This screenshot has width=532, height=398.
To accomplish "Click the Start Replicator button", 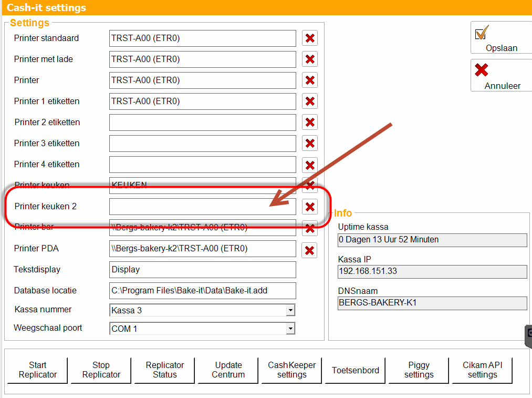I will pos(37,370).
